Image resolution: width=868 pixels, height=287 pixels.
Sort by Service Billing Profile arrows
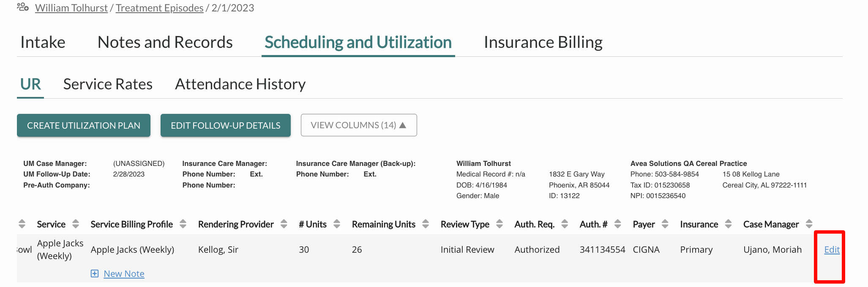(x=183, y=224)
